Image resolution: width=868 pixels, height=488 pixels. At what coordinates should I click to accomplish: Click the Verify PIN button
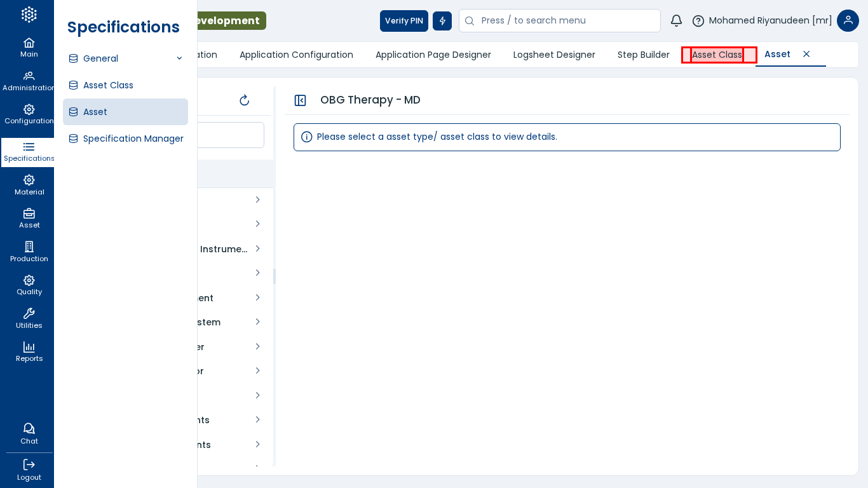click(x=403, y=21)
